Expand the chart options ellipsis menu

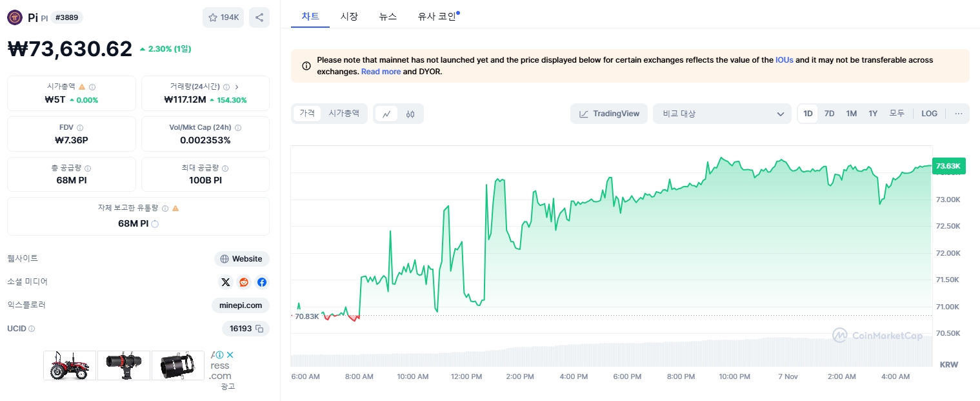[958, 113]
